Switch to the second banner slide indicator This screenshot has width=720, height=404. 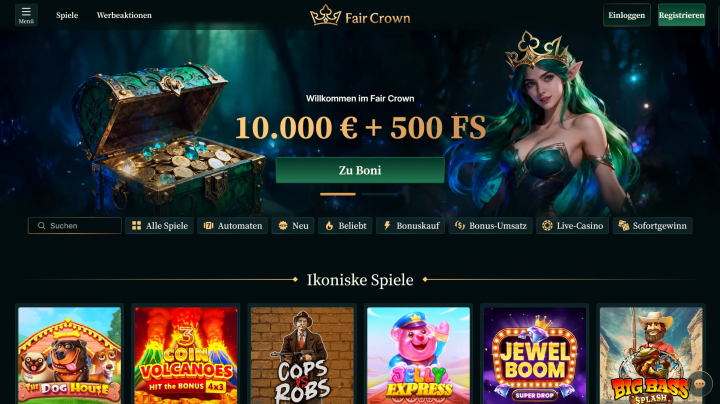tap(379, 194)
